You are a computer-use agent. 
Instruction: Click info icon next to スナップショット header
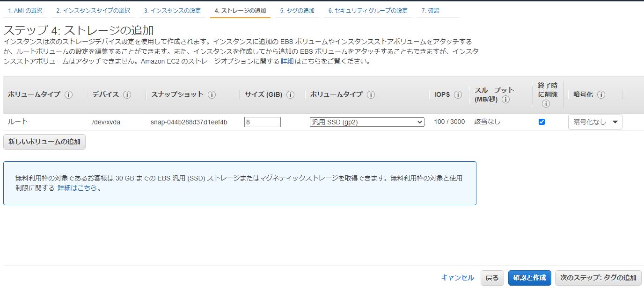click(212, 94)
